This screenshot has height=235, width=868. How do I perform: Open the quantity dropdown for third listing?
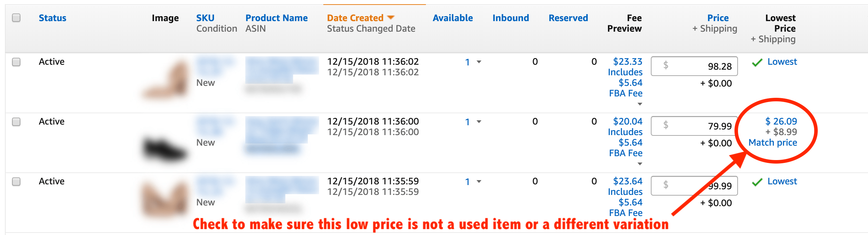(x=478, y=182)
